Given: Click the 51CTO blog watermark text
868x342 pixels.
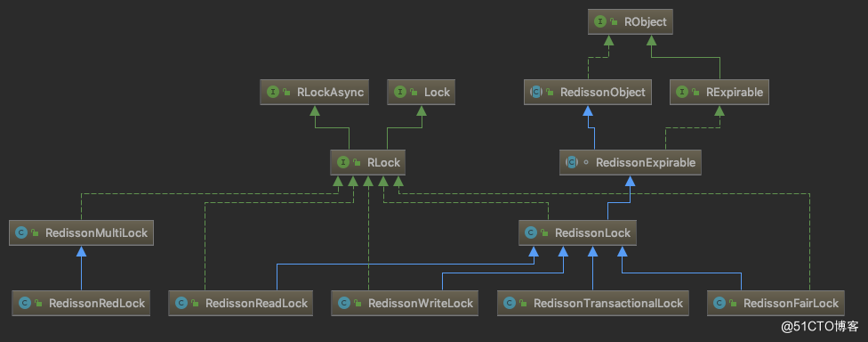Looking at the screenshot, I should [820, 327].
